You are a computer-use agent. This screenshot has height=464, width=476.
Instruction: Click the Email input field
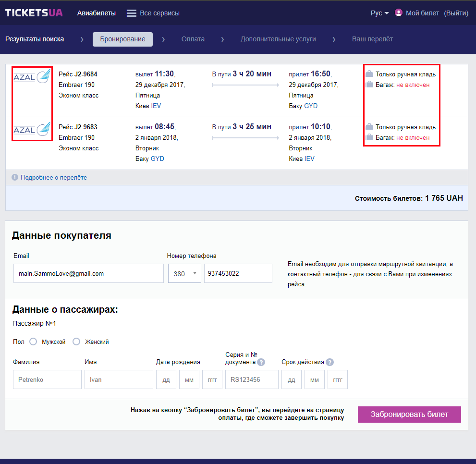88,273
